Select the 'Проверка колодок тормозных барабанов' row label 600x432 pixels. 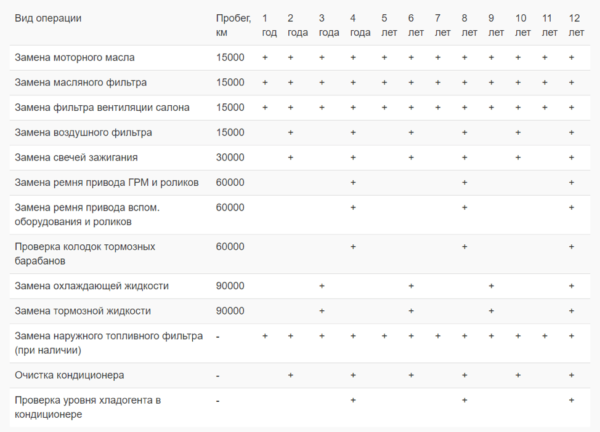[x=85, y=253]
